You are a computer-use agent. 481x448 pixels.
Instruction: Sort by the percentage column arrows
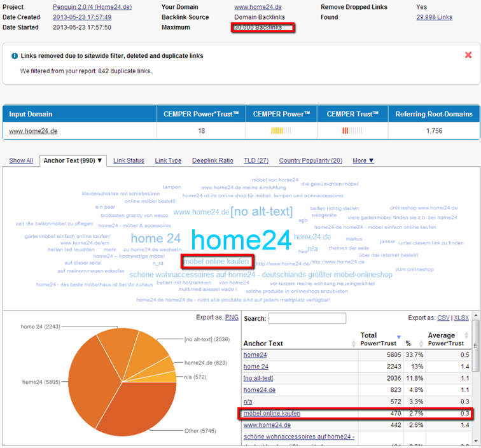(x=421, y=344)
